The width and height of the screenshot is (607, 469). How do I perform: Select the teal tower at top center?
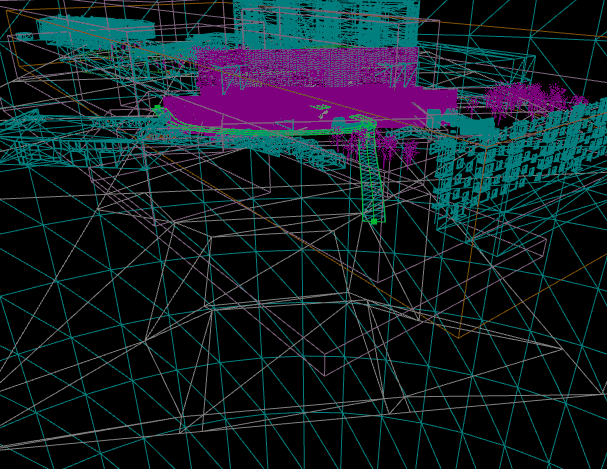330,20
